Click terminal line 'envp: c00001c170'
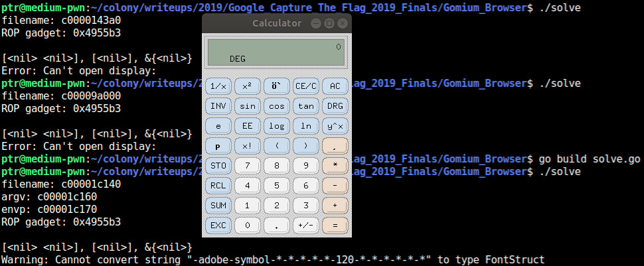The width and height of the screenshot is (644, 266). click(49, 210)
